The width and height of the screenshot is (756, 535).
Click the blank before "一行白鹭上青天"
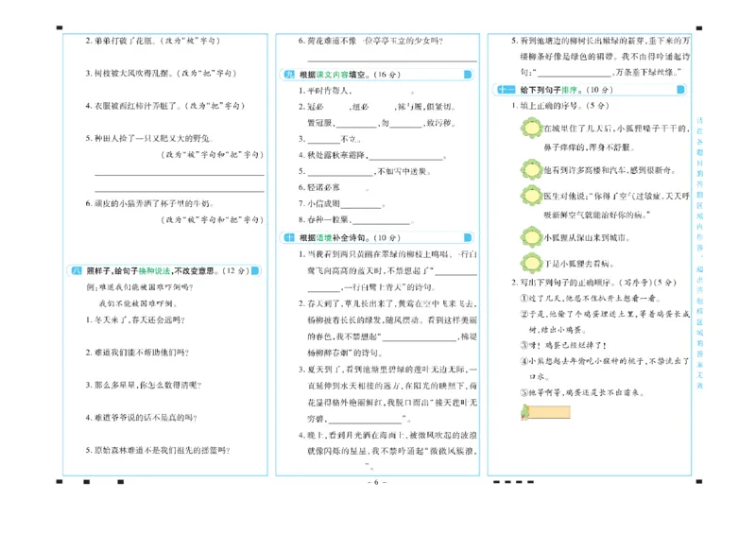click(x=324, y=288)
